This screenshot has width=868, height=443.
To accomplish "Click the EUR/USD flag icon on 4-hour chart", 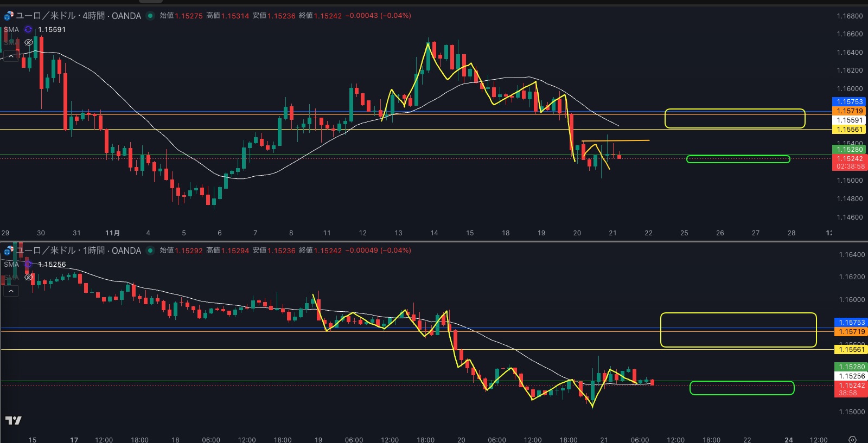I will (9, 16).
